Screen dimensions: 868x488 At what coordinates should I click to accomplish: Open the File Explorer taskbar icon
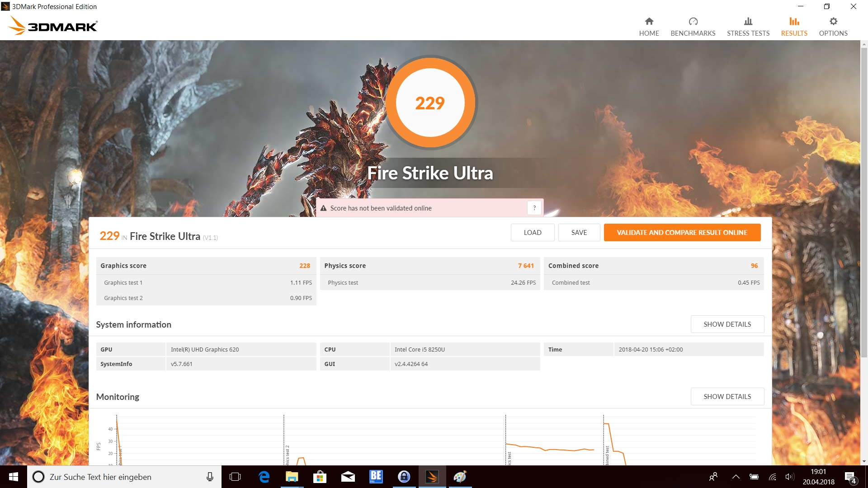(292, 477)
